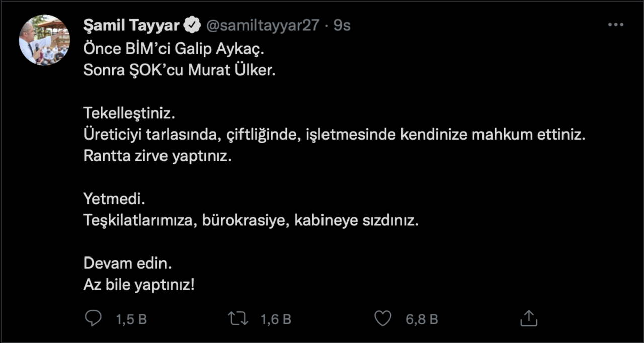Click the display name Şamil Tayyar

click(132, 25)
